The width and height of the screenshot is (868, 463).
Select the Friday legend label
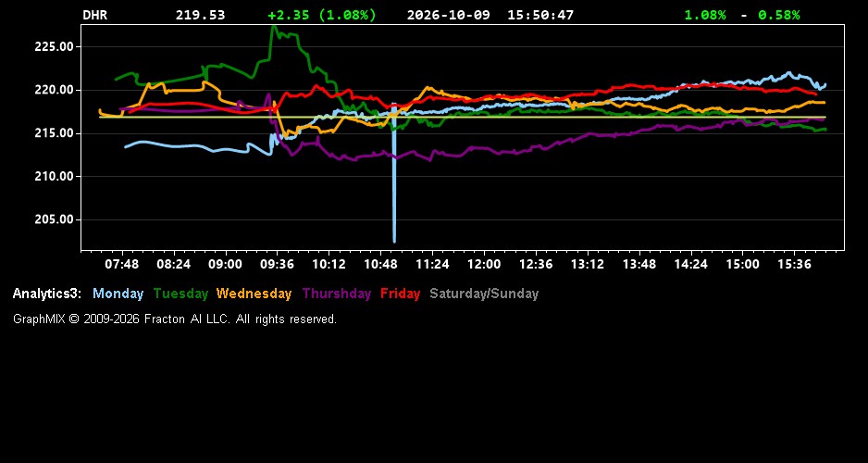coord(401,294)
